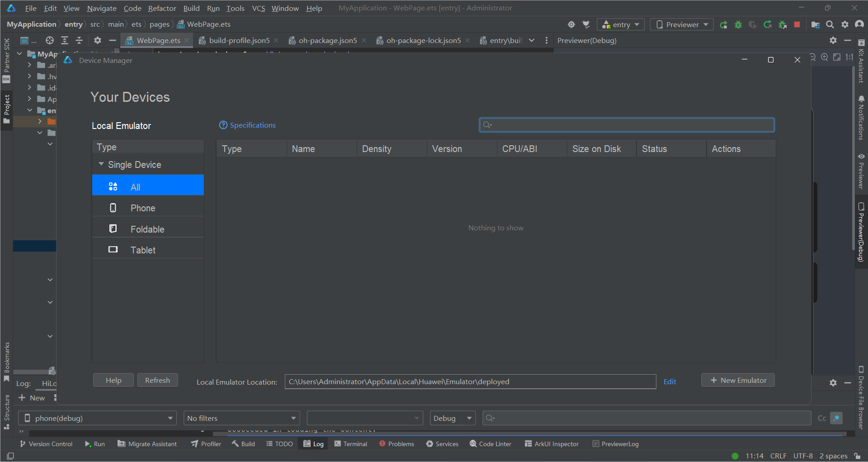Hide the Project panel with minus icon

click(x=113, y=40)
